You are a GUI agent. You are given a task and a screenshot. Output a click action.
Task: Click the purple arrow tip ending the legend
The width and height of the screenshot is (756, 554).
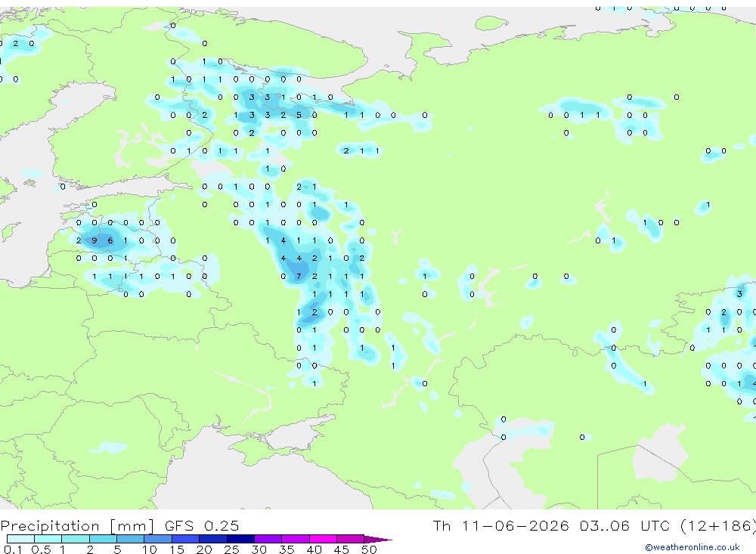pyautogui.click(x=378, y=539)
